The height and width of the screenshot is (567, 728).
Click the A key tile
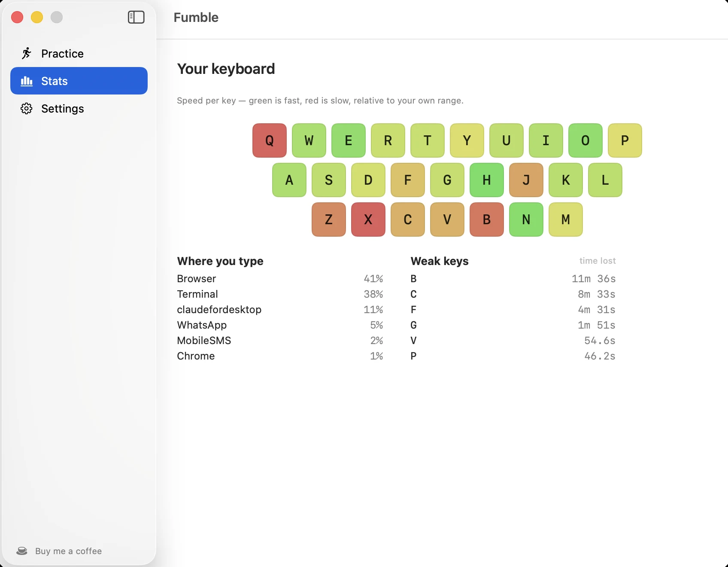(289, 180)
